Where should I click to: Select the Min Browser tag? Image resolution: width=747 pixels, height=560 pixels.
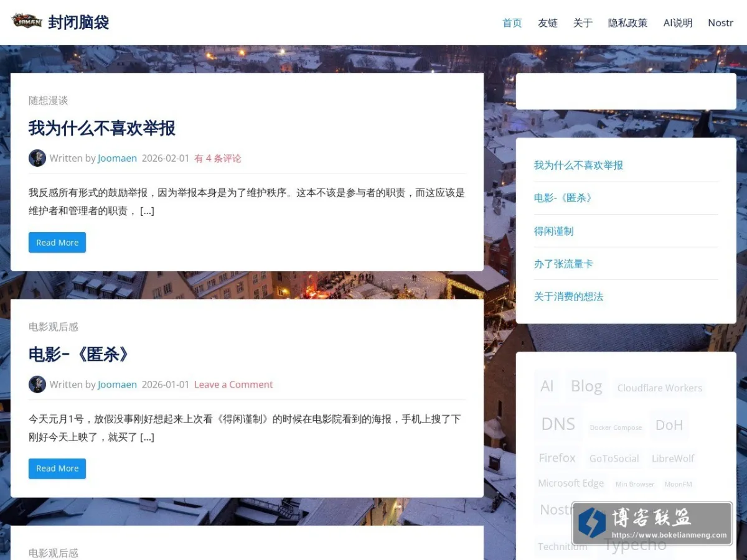tap(635, 484)
